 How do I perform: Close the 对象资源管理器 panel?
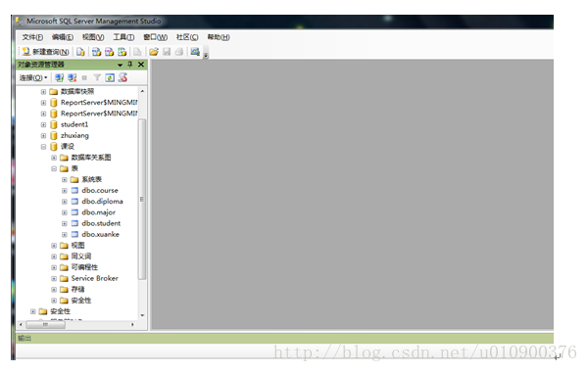(141, 65)
